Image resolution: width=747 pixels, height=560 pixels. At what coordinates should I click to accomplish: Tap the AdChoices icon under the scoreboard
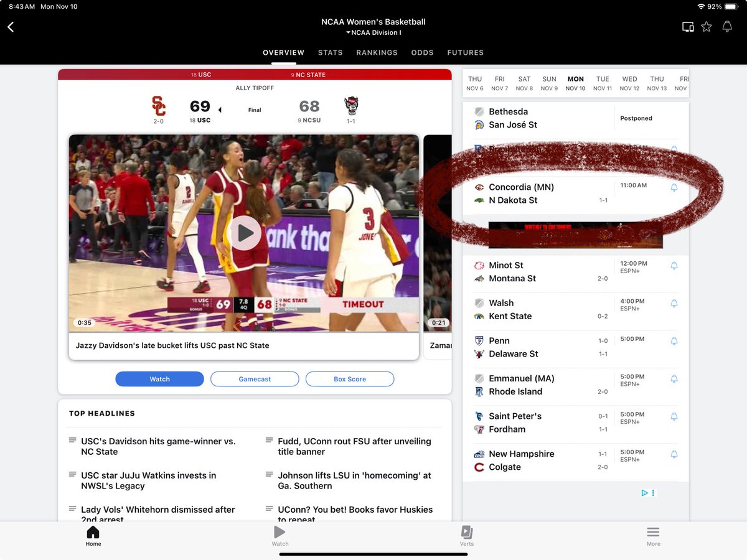tap(645, 493)
